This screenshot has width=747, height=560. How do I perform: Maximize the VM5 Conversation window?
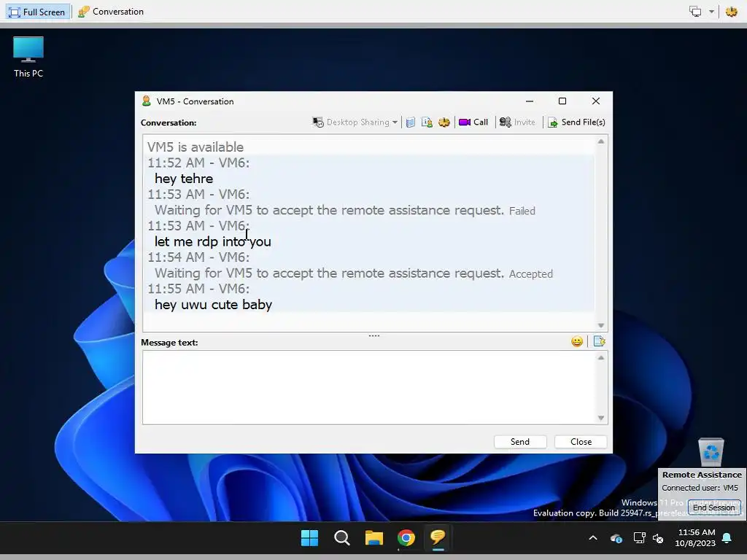pos(562,101)
